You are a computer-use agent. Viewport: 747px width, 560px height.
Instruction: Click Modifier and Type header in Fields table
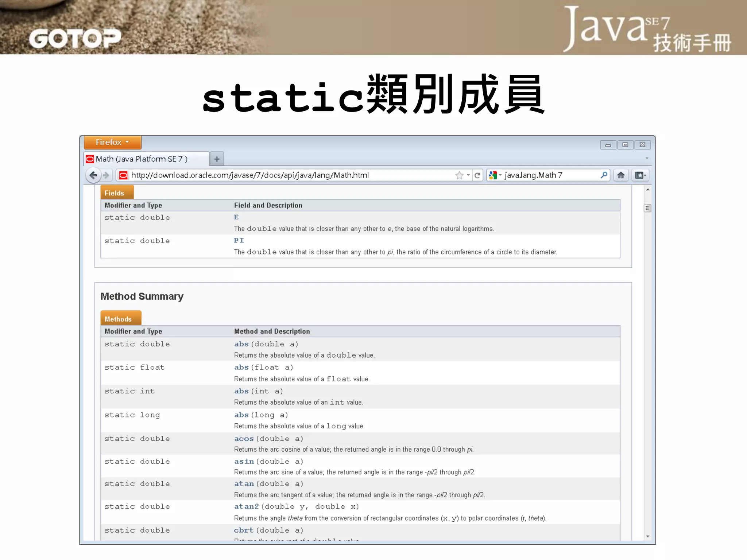point(133,205)
